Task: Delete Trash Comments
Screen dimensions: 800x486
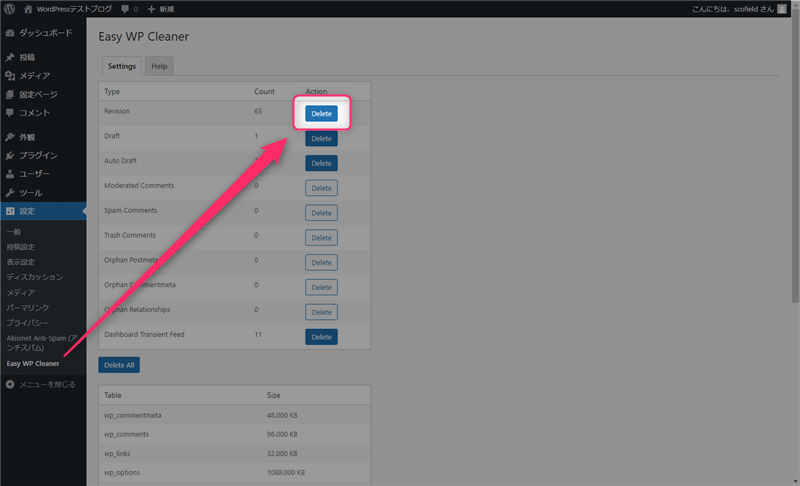Action: [x=321, y=238]
